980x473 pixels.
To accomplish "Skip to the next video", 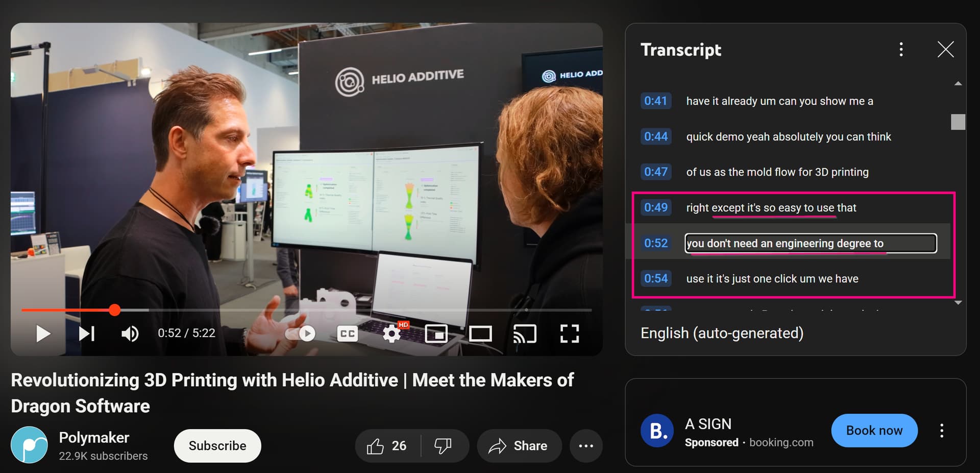I will [x=86, y=334].
